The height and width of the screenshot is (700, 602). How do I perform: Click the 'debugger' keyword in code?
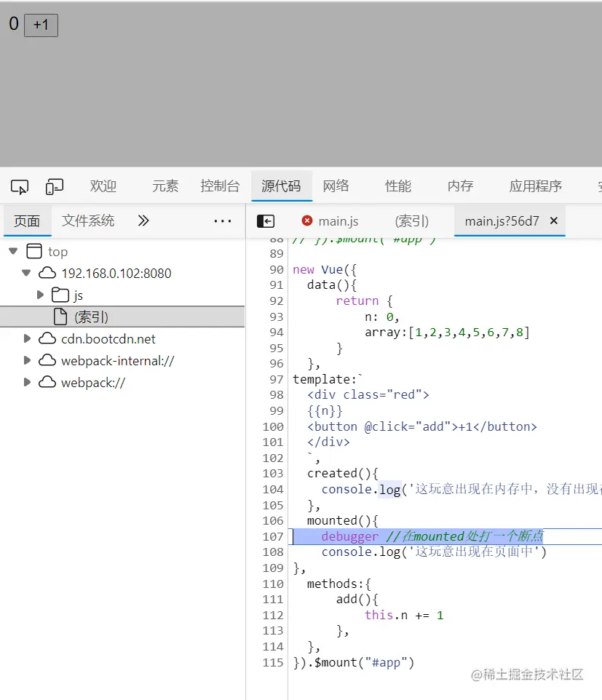pyautogui.click(x=349, y=536)
